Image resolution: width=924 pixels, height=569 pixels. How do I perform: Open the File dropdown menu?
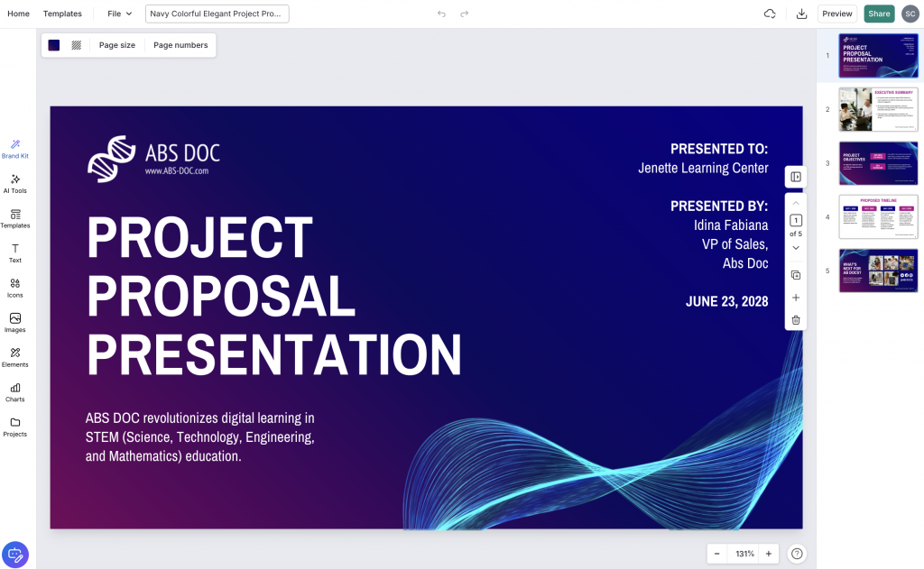coord(119,14)
